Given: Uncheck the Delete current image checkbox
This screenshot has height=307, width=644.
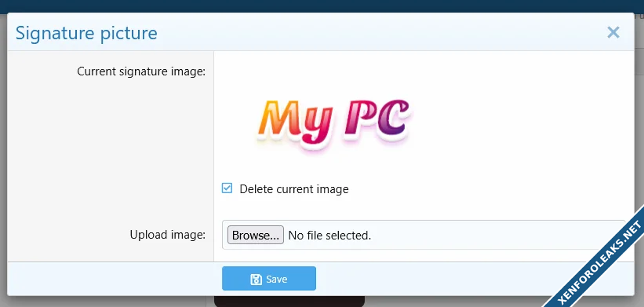Looking at the screenshot, I should tap(227, 188).
